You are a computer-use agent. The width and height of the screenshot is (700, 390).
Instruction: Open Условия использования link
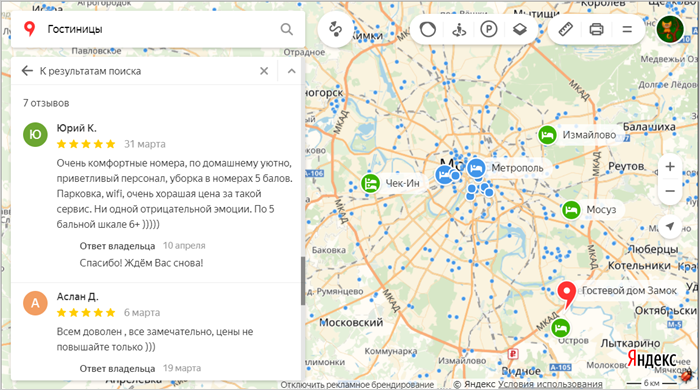point(550,384)
